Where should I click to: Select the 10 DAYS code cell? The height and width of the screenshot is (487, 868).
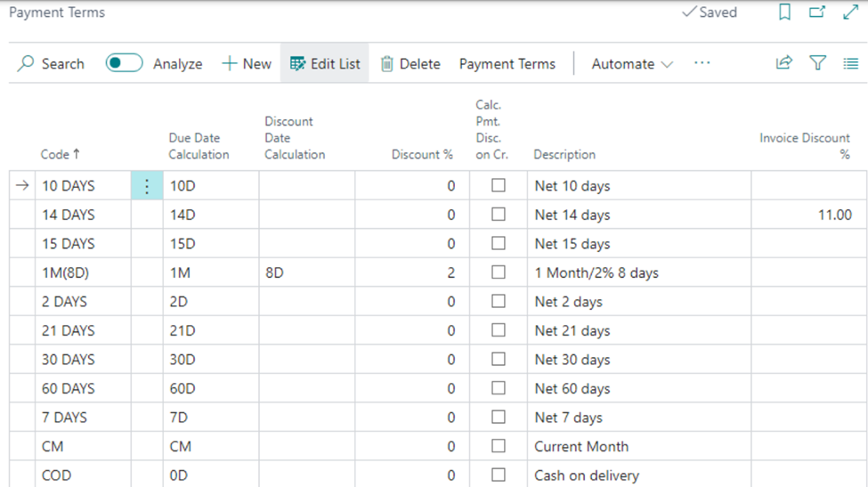83,186
